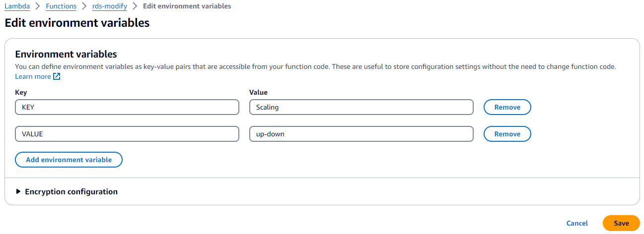Click the Encryption configuration section label

71,191
